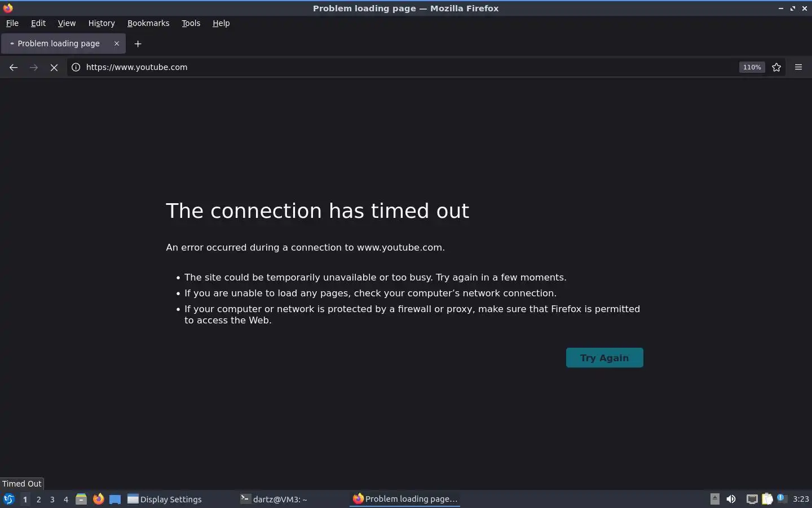Click the Timed Out status text
812x508 pixels.
(22, 484)
